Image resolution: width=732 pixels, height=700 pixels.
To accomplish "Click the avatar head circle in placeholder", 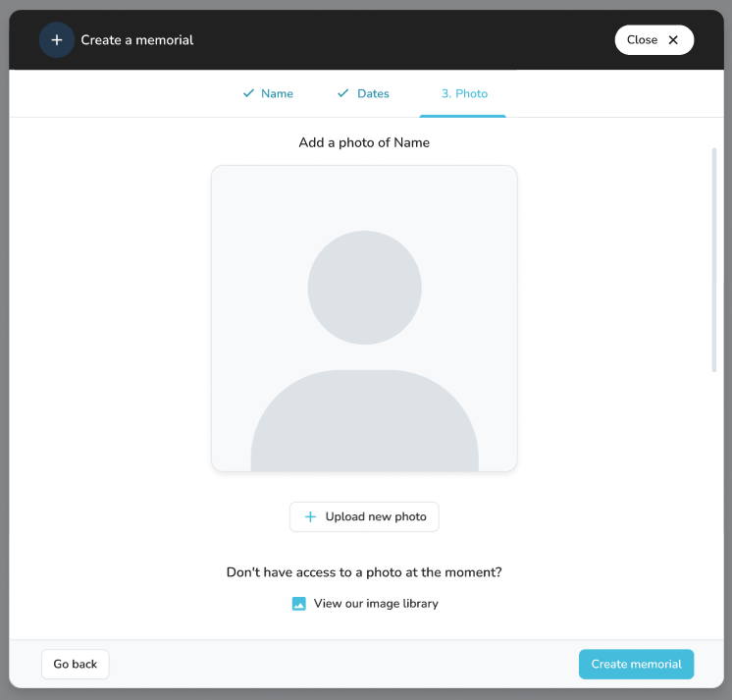I will tap(364, 288).
